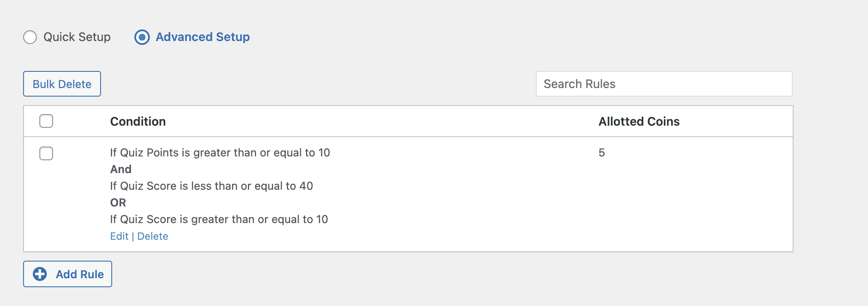Image resolution: width=868 pixels, height=306 pixels.
Task: Click the plus icon on Add Rule
Action: (x=40, y=274)
